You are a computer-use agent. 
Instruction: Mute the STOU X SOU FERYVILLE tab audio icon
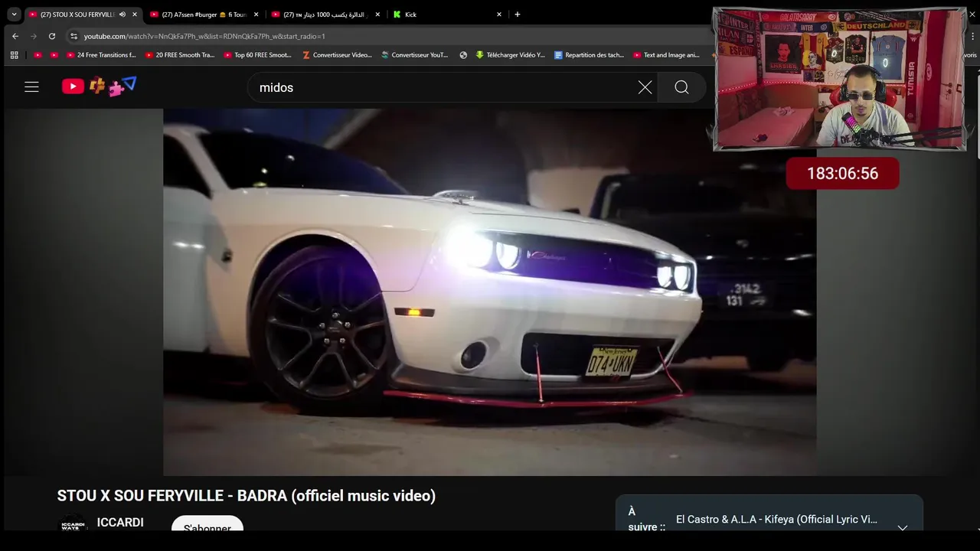click(x=122, y=15)
